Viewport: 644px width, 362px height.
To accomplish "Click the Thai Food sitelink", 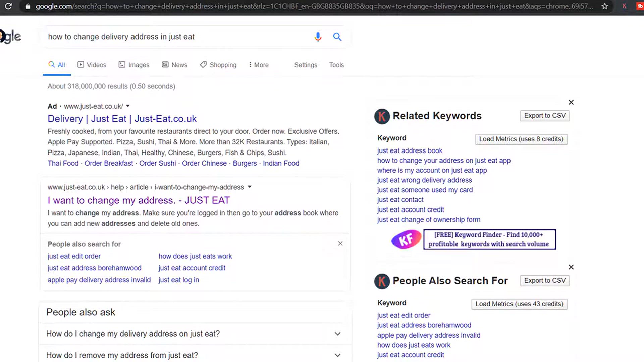I will tap(63, 163).
